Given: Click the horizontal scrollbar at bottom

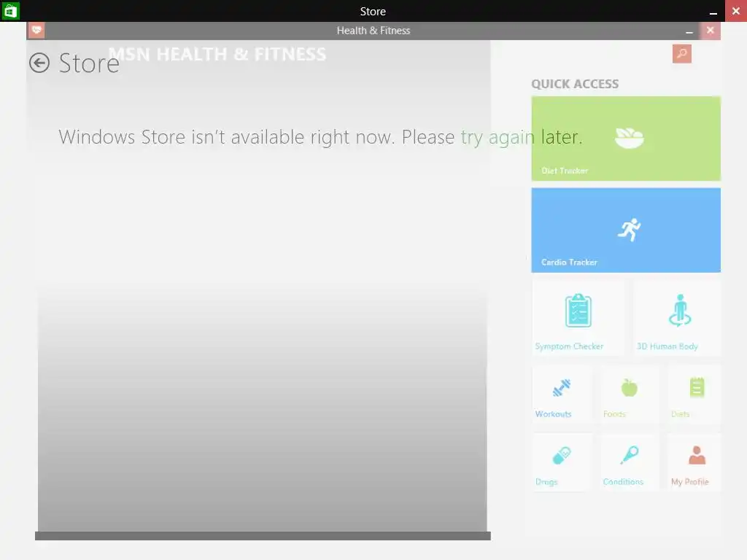Looking at the screenshot, I should pyautogui.click(x=263, y=536).
